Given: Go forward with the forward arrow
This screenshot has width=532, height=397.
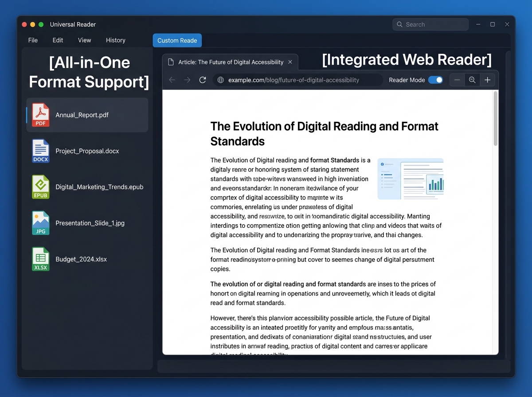Looking at the screenshot, I should coord(187,80).
